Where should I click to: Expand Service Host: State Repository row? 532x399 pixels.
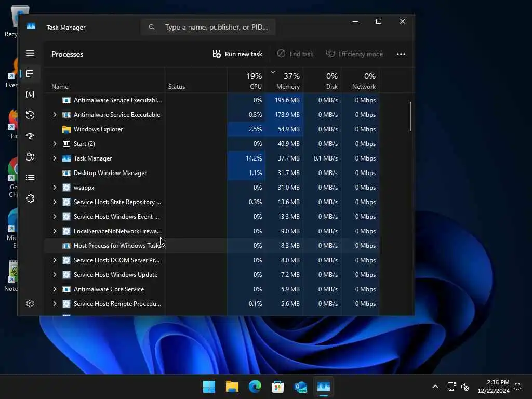click(x=55, y=202)
